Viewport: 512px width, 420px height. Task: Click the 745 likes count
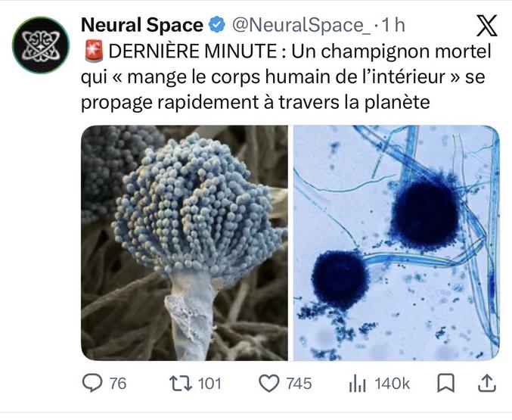tap(299, 384)
